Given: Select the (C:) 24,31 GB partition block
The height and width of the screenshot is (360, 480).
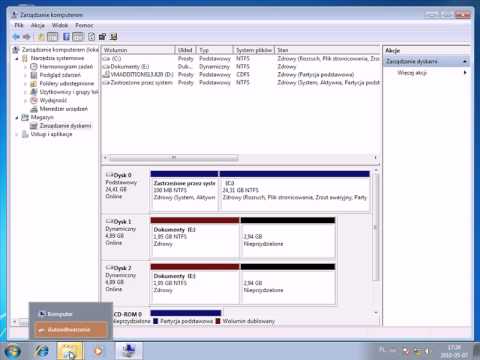Looking at the screenshot, I should pyautogui.click(x=295, y=191).
